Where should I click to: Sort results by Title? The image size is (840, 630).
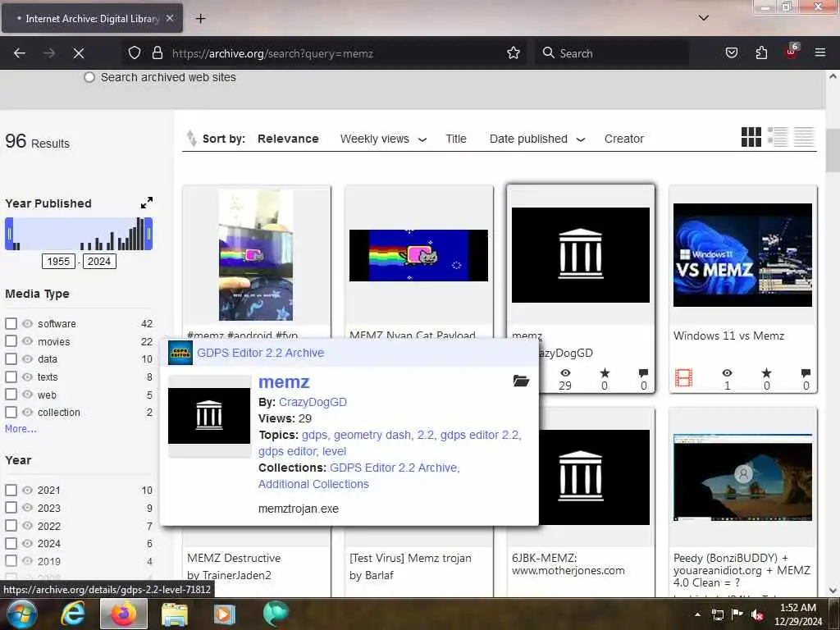(x=456, y=139)
